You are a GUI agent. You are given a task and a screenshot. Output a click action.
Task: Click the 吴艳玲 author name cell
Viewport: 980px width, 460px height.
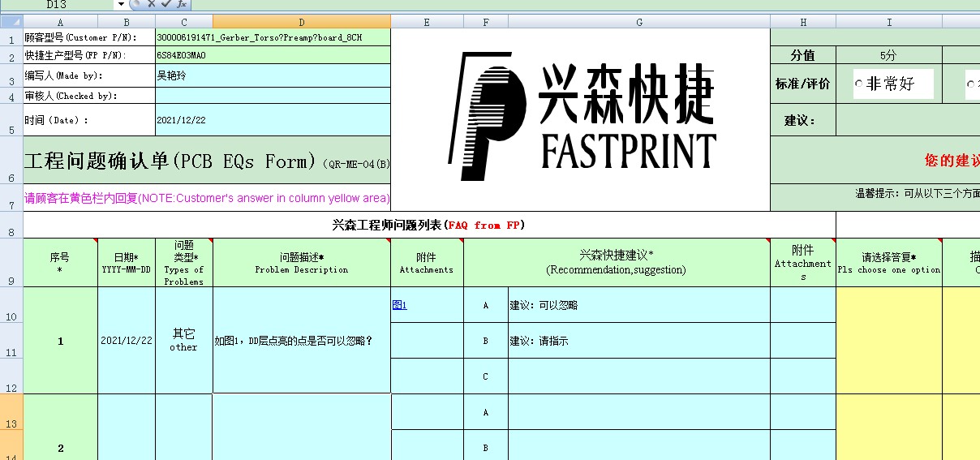(x=273, y=75)
